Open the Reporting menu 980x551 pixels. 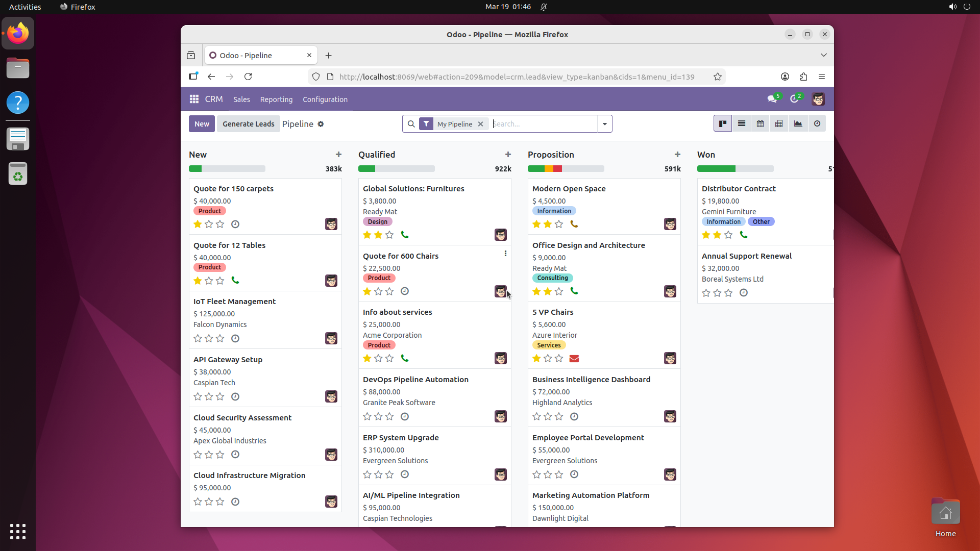276,99
